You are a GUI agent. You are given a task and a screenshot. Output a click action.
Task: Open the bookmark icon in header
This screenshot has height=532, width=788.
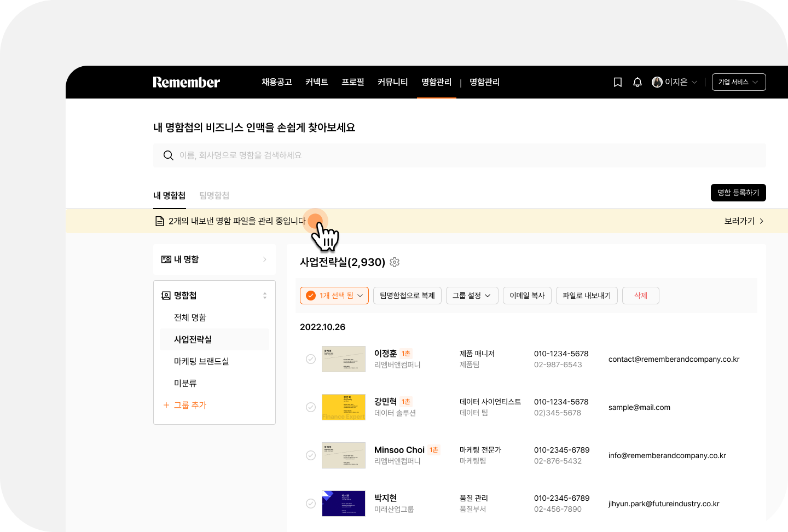click(x=618, y=82)
